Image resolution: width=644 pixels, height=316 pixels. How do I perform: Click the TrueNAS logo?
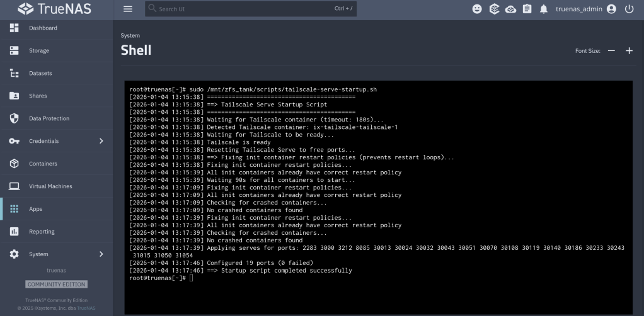pyautogui.click(x=55, y=9)
